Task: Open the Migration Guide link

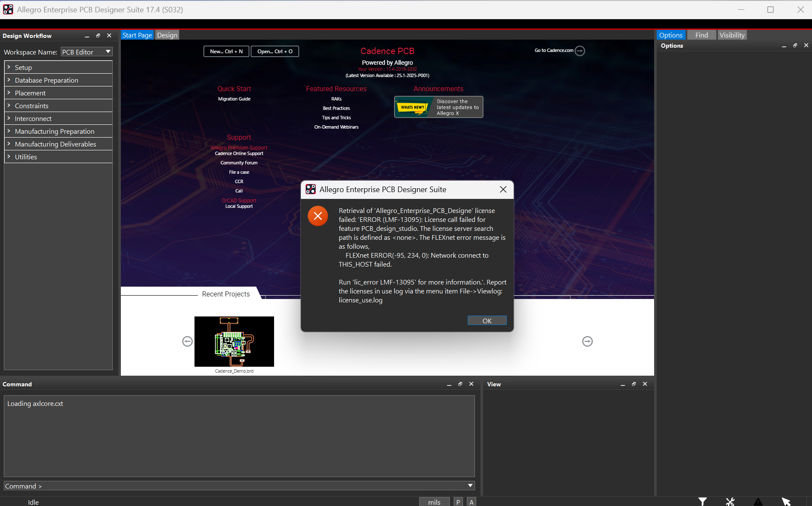Action: tap(234, 99)
